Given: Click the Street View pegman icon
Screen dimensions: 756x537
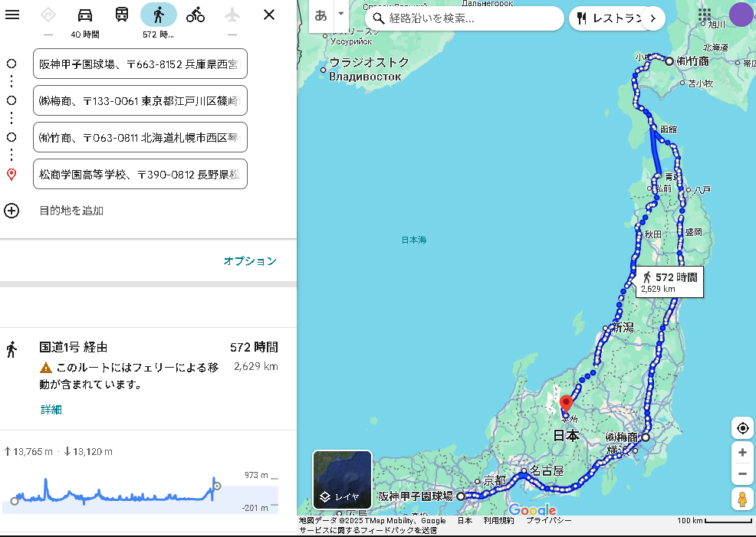Looking at the screenshot, I should (742, 499).
